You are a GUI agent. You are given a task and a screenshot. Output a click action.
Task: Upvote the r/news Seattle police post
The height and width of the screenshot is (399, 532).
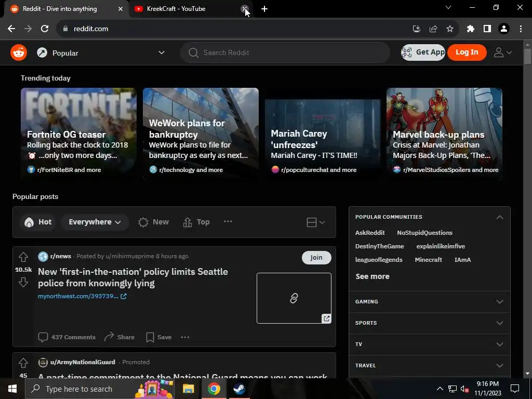coord(23,257)
